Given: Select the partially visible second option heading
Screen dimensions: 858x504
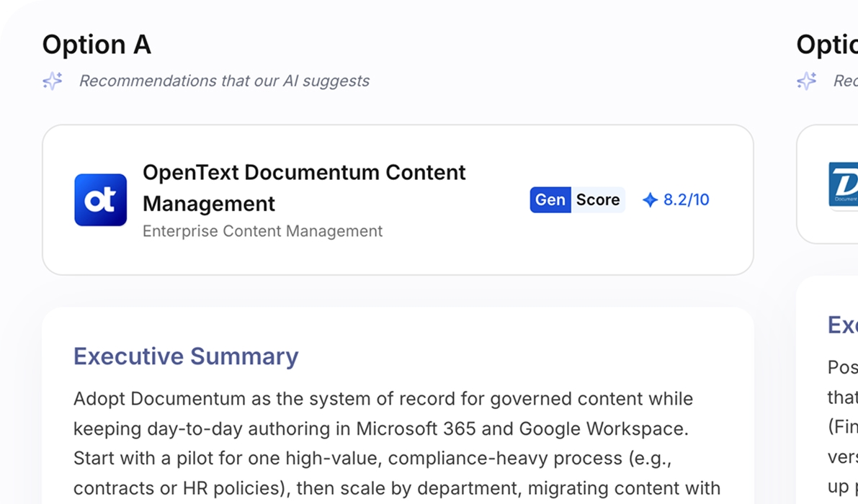Looking at the screenshot, I should pyautogui.click(x=826, y=45).
